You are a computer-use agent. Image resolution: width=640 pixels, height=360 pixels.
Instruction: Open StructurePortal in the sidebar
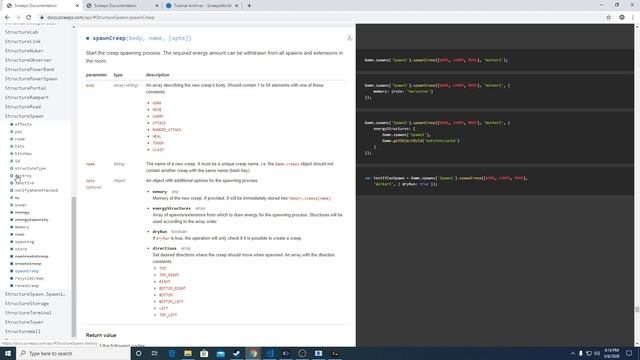[x=25, y=88]
